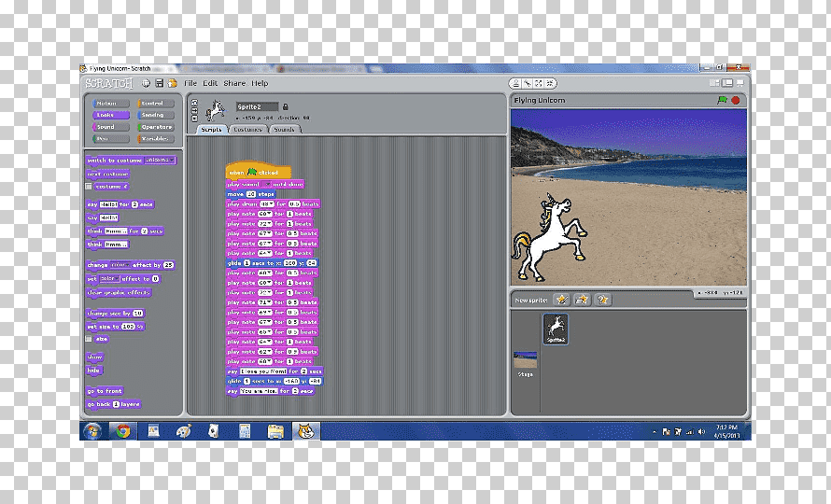Viewport: 831px width, 504px height.
Task: Click the I love you Mom text field
Action: click(263, 371)
